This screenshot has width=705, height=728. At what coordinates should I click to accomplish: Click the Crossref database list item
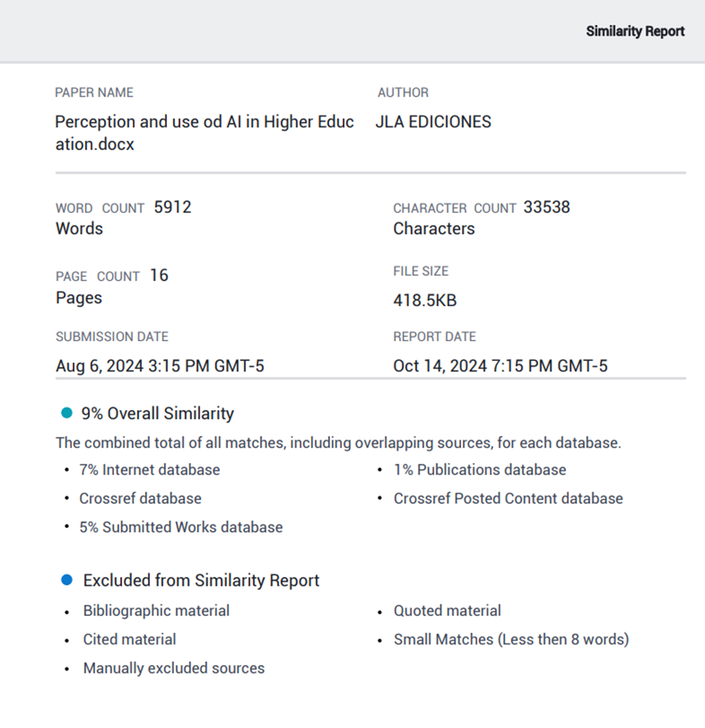click(x=140, y=498)
